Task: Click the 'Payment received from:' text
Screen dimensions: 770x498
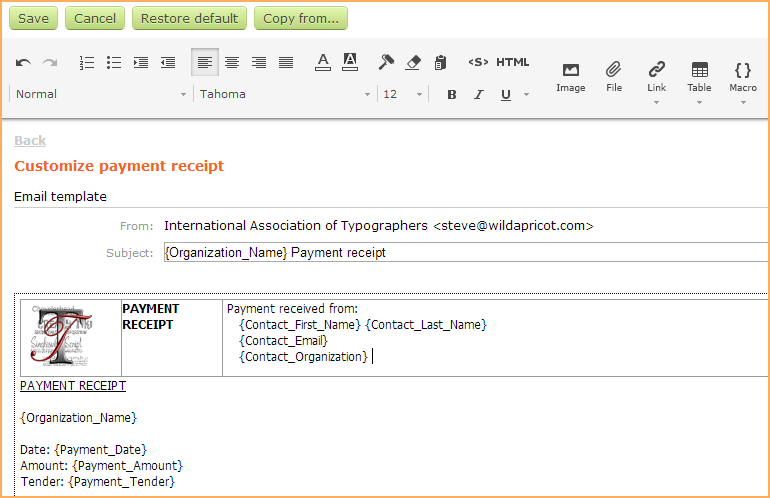Action: [x=292, y=308]
